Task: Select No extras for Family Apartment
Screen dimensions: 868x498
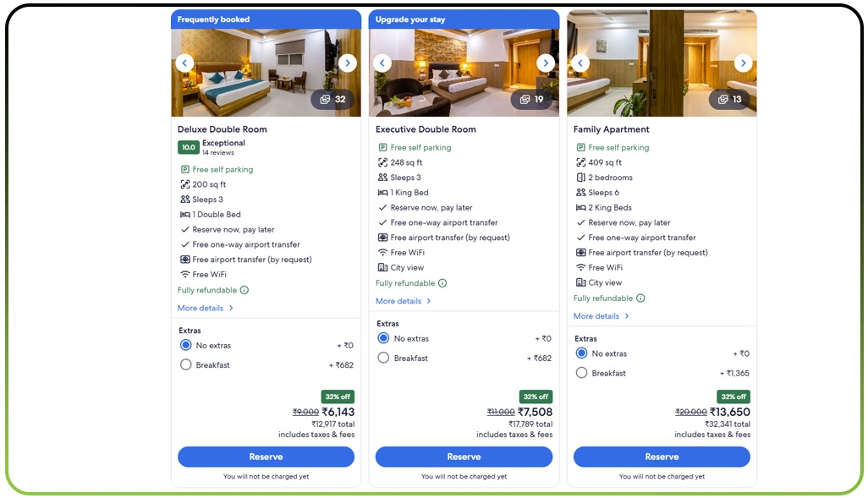Action: pos(581,353)
